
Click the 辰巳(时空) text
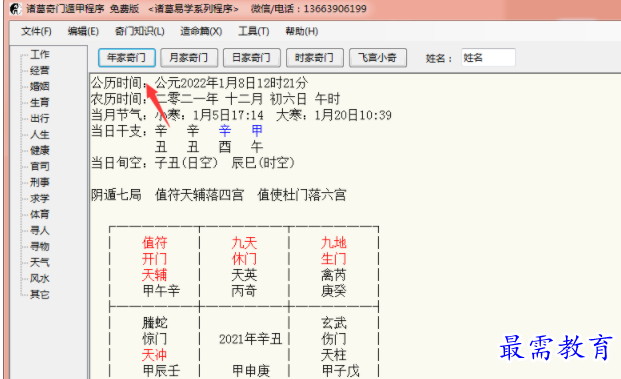click(x=263, y=163)
